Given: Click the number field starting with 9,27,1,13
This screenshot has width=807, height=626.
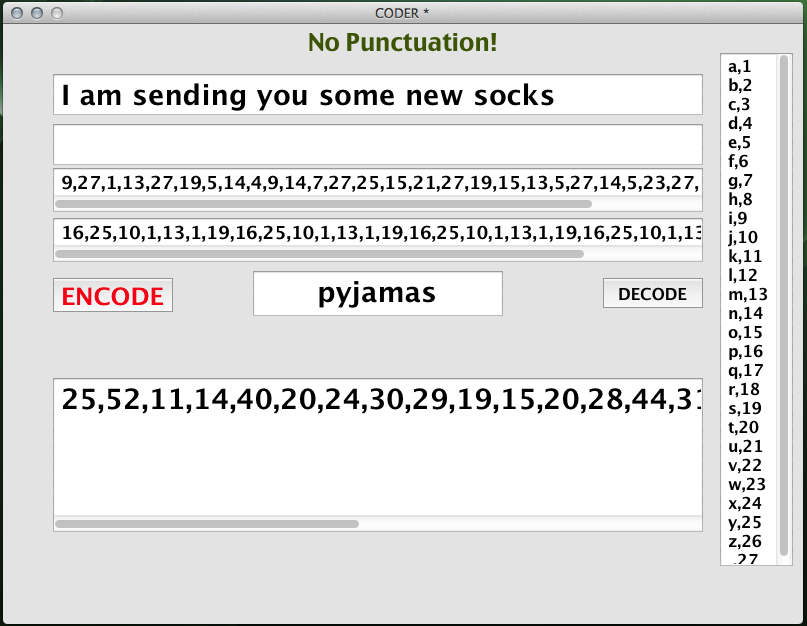Looking at the screenshot, I should 377,182.
